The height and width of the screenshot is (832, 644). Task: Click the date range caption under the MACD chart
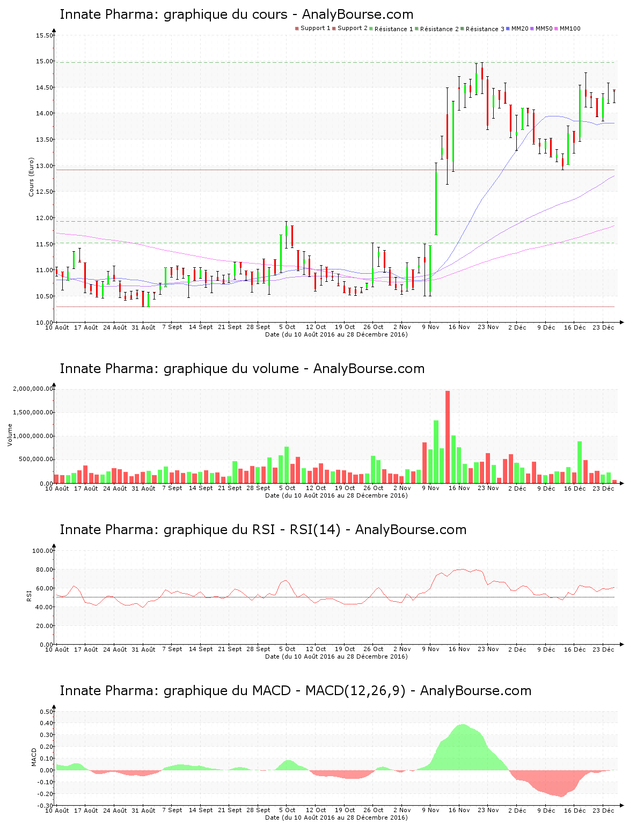tap(336, 818)
